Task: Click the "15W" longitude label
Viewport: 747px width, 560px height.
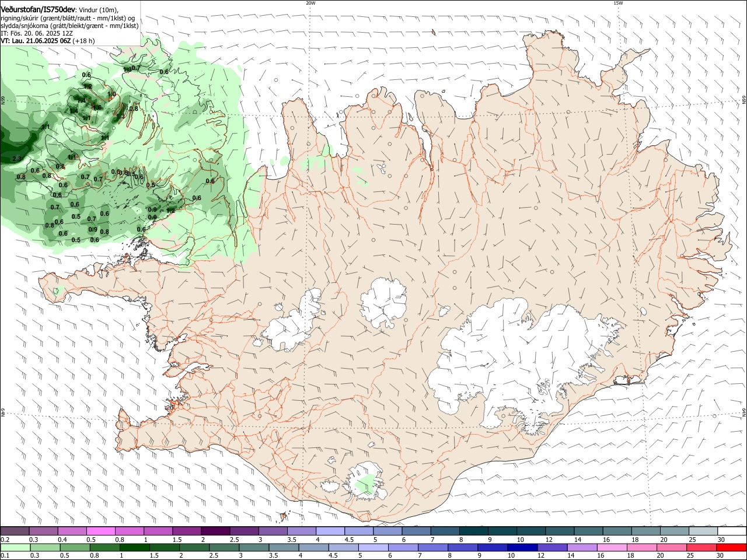Action: (618, 3)
